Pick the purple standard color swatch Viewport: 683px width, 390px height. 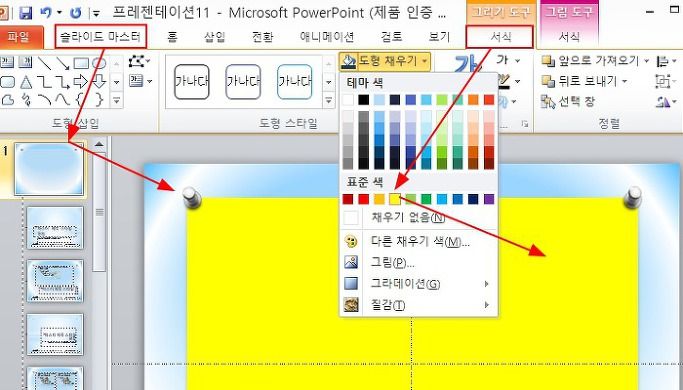point(489,199)
